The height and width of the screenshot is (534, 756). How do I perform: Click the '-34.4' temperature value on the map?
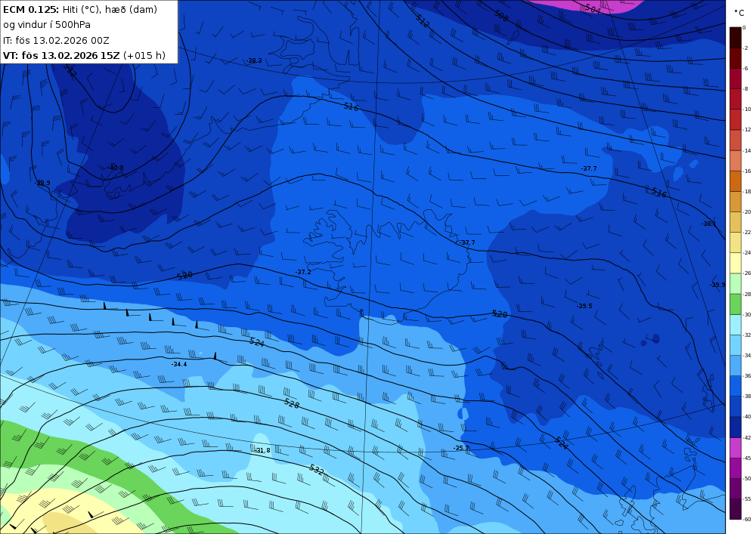pyautogui.click(x=179, y=364)
